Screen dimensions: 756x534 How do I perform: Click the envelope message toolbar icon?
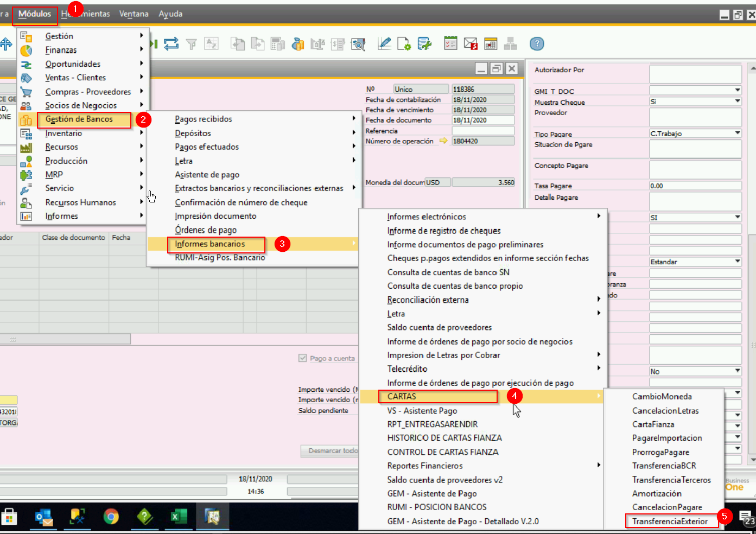click(471, 44)
